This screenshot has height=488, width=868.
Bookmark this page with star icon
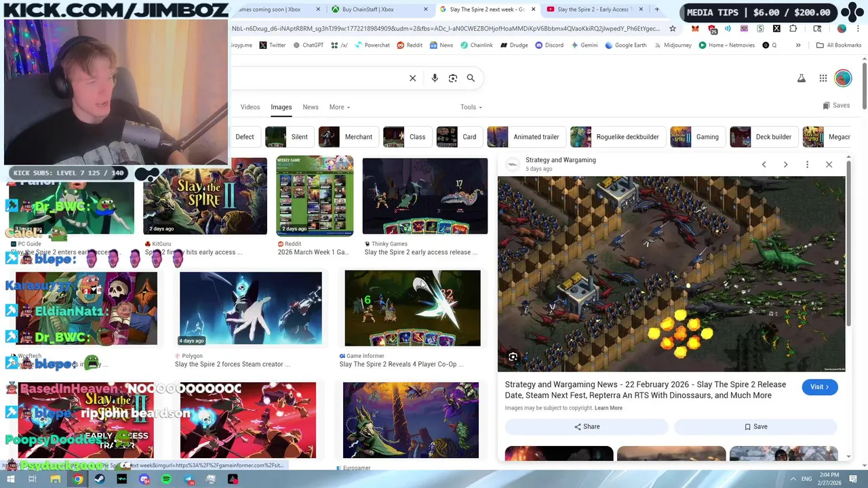(673, 28)
